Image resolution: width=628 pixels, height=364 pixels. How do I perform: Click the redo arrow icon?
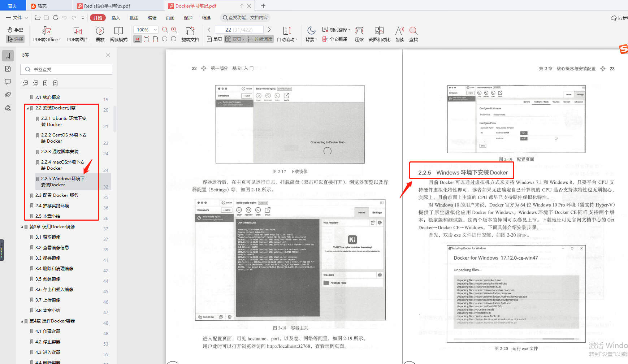coord(74,18)
